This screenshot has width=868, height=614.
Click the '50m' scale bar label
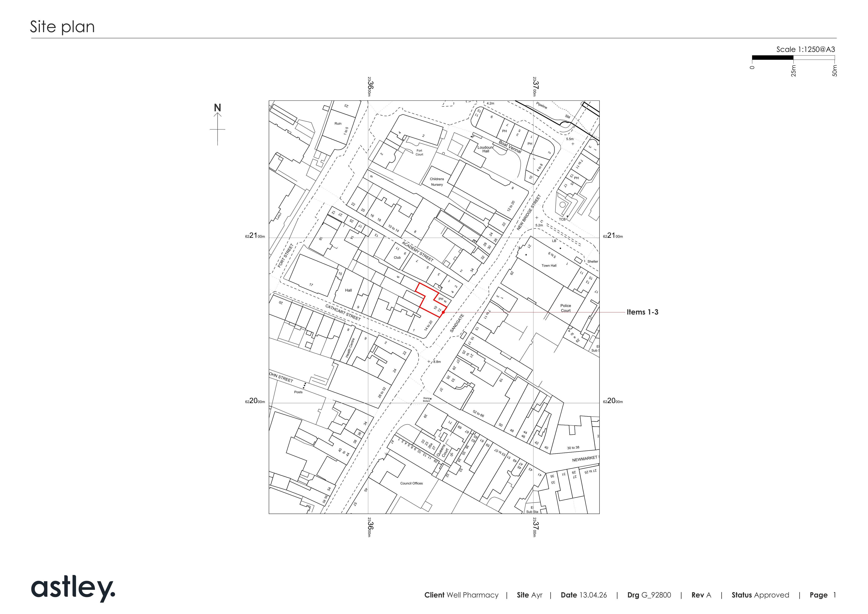tap(835, 71)
